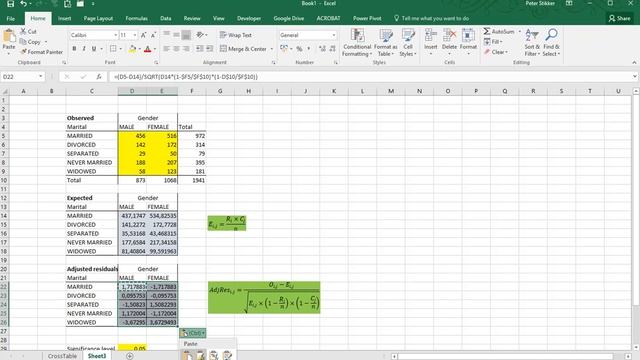Click the AutoSum icon
Viewport: 640px width, 360px height.
pos(487,31)
